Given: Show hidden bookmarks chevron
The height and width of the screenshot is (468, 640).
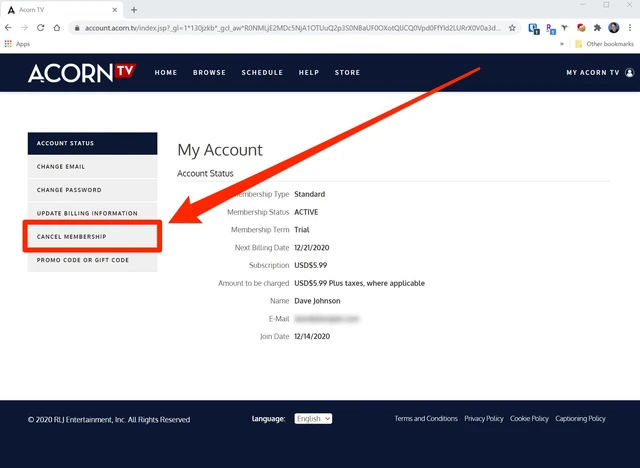Looking at the screenshot, I should (562, 44).
